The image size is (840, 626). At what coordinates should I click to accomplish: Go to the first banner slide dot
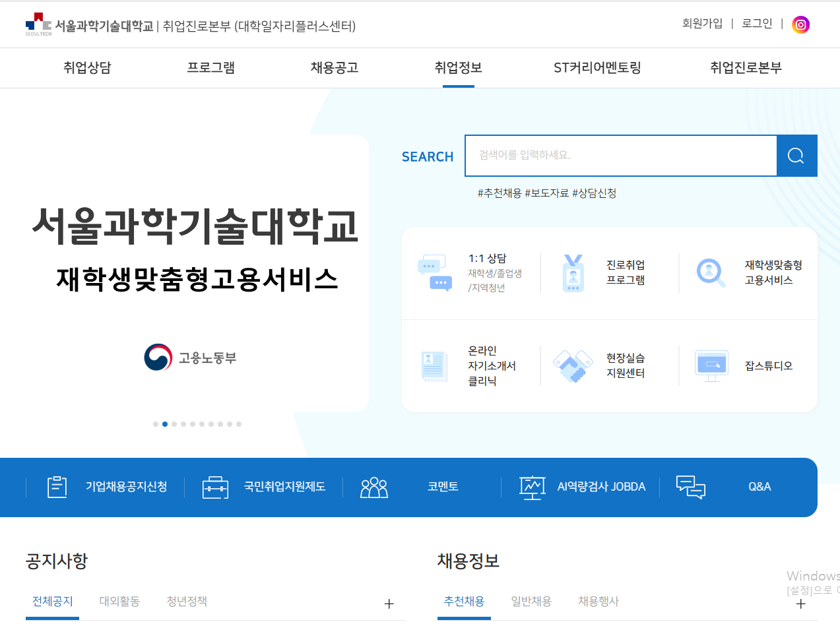coord(156,424)
